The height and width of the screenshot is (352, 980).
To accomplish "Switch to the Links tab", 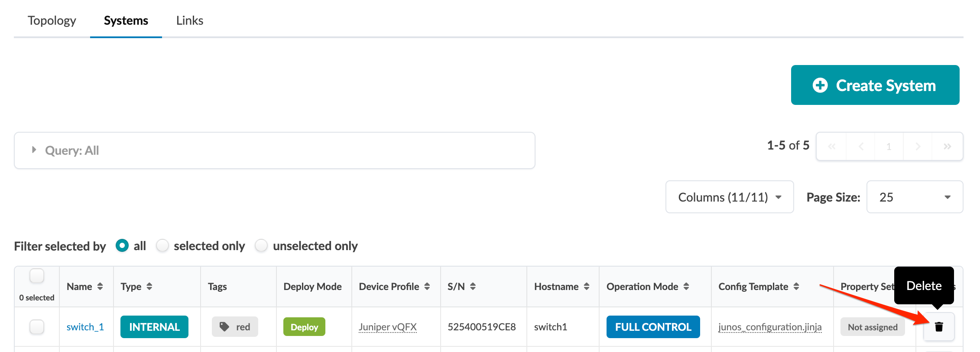I will (x=190, y=20).
